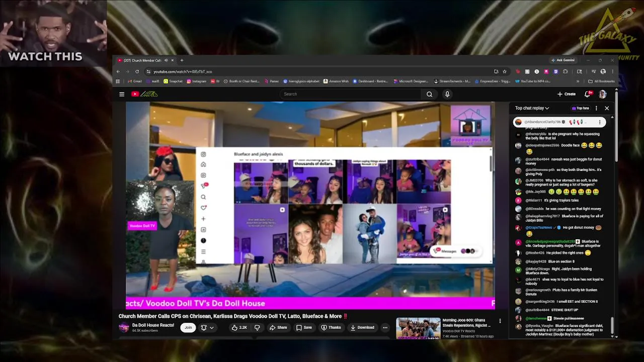Mute the tab via speaker icon

click(166, 60)
